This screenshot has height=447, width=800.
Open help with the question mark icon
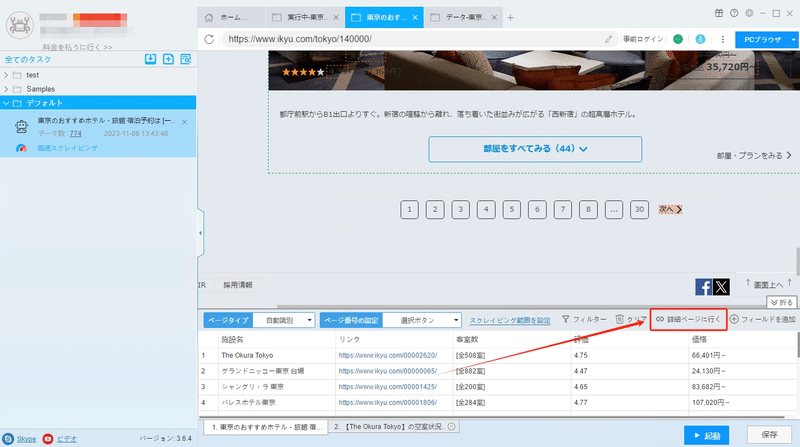734,13
